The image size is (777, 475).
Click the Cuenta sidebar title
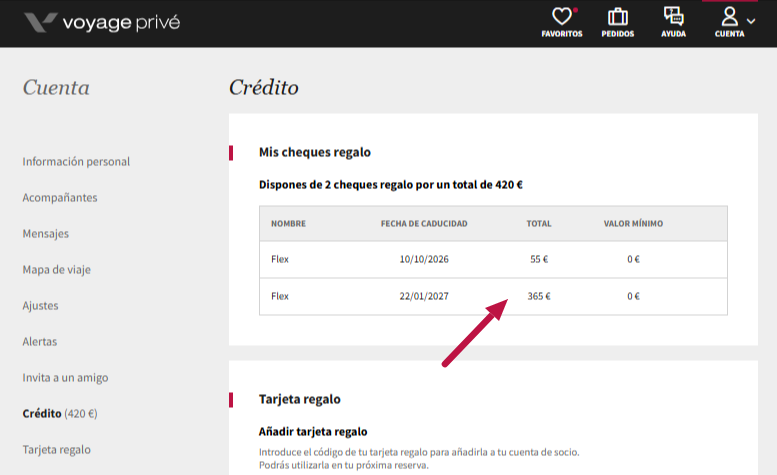(56, 88)
